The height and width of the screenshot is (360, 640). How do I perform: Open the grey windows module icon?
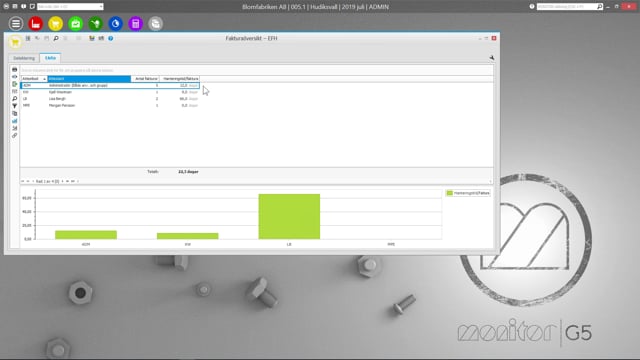coord(156,24)
